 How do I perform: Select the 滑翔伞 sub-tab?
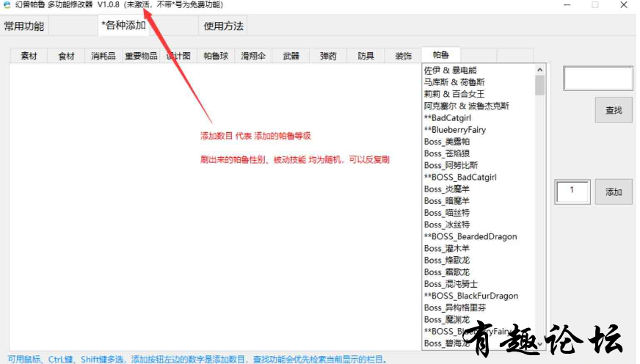coord(253,56)
